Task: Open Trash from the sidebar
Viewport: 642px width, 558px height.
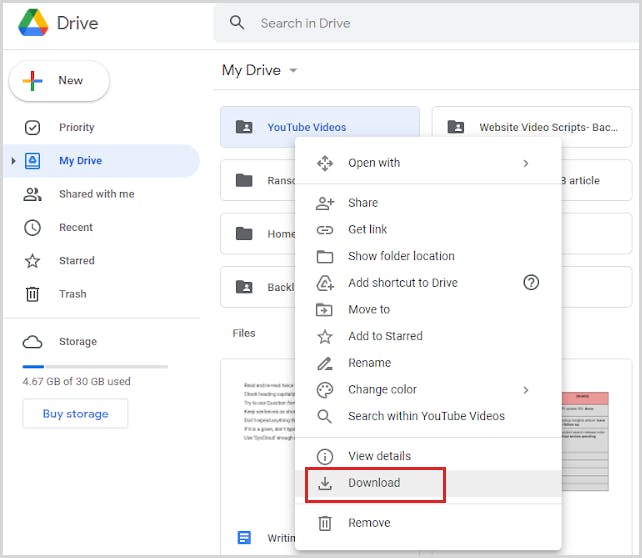Action: click(x=72, y=294)
